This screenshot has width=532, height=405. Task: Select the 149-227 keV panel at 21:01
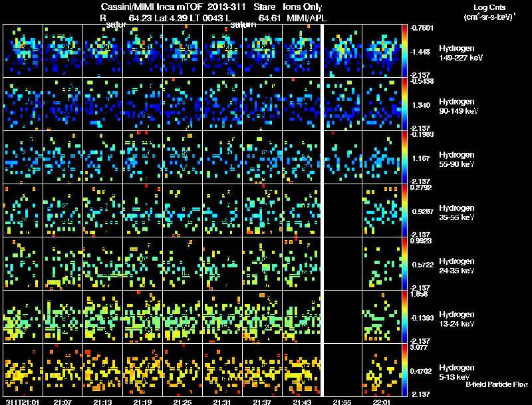click(23, 51)
